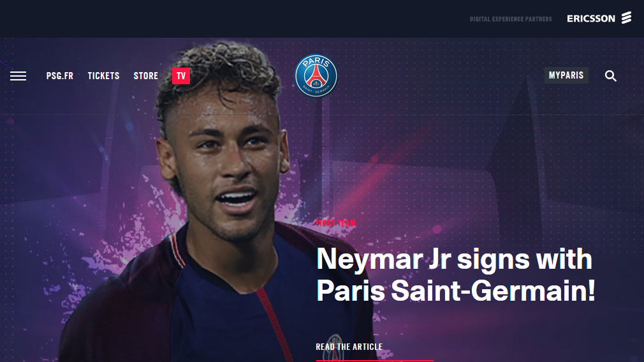The width and height of the screenshot is (644, 362).
Task: Click the Digital Experience Partners label
Action: (x=511, y=19)
